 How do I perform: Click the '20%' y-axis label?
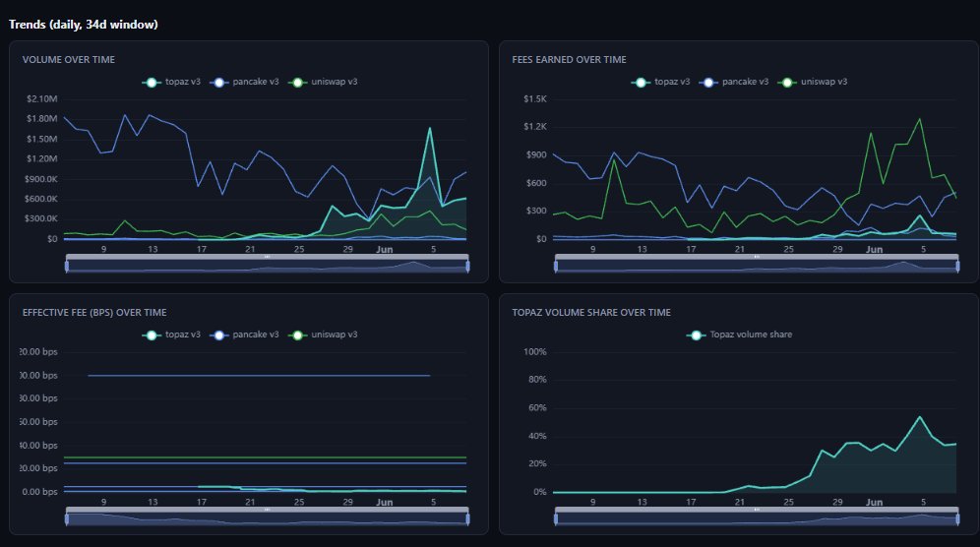[x=537, y=463]
